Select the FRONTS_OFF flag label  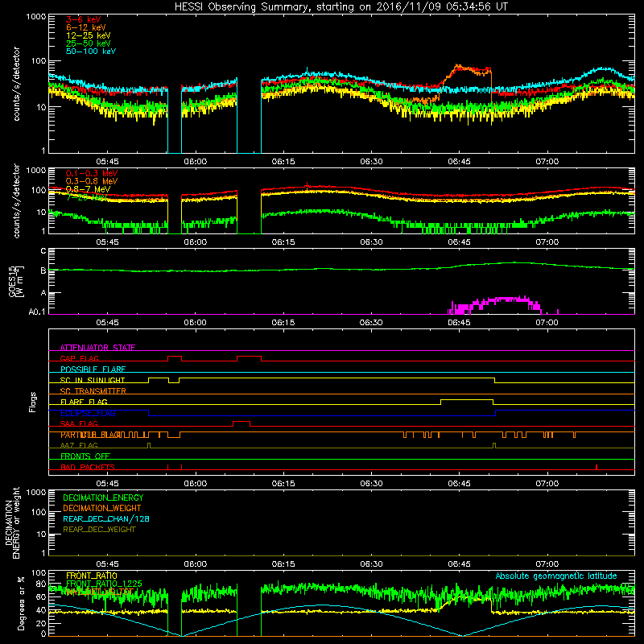tap(85, 456)
